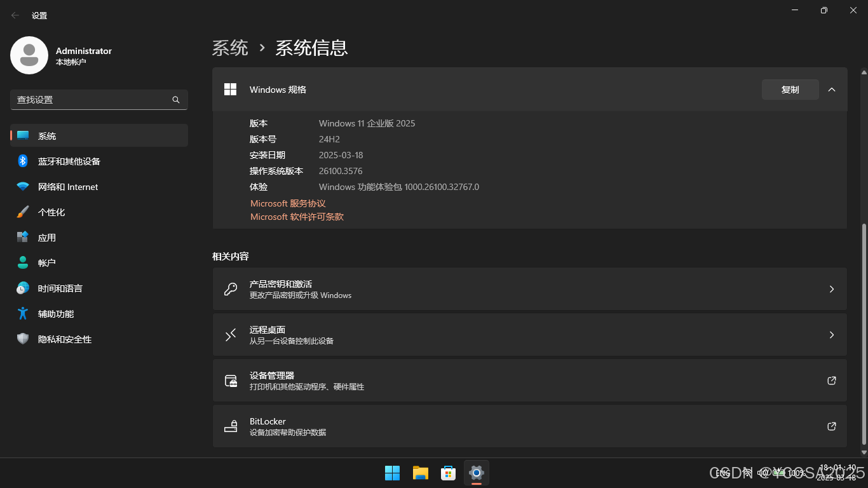Collapse the Windows 规格 section chevron
The width and height of the screenshot is (868, 488).
click(x=832, y=90)
